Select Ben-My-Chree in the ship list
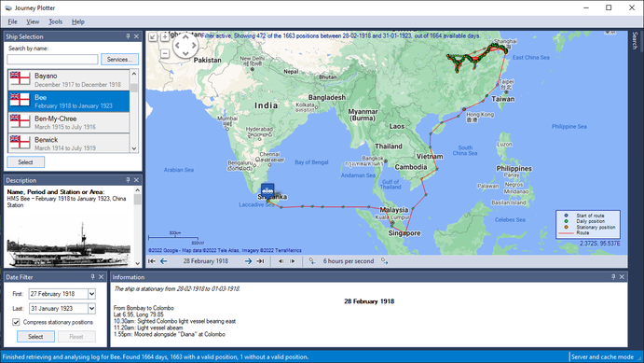The height and width of the screenshot is (363, 644). coord(69,122)
